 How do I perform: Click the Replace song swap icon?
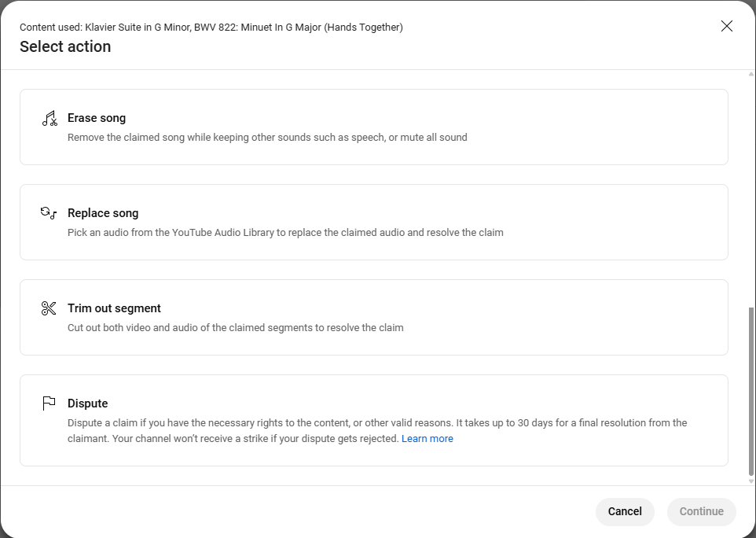(x=49, y=213)
